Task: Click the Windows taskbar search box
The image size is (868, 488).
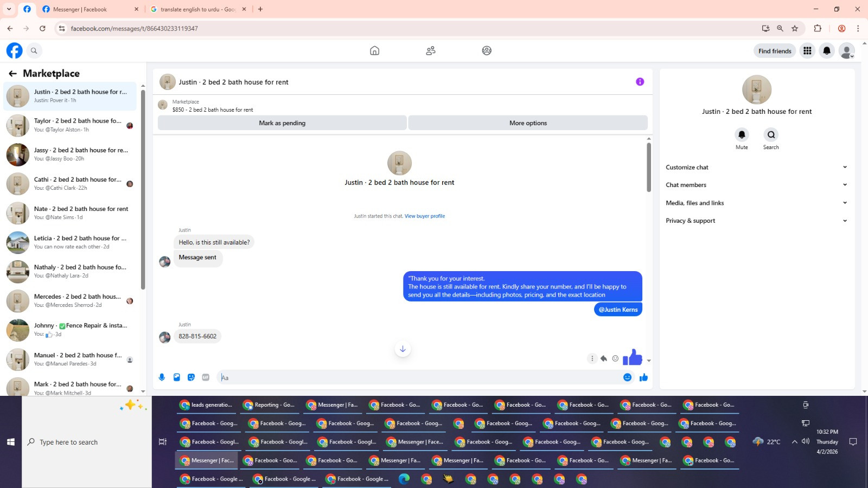Action: point(87,442)
